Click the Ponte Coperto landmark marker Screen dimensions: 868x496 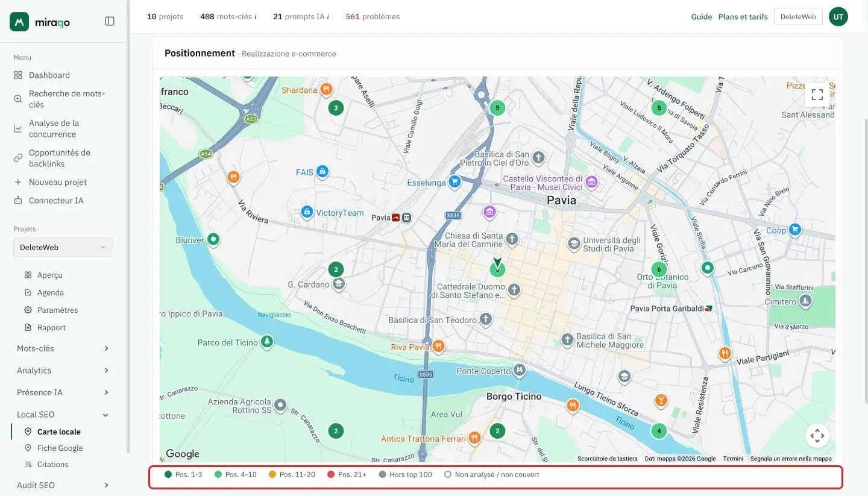click(520, 370)
